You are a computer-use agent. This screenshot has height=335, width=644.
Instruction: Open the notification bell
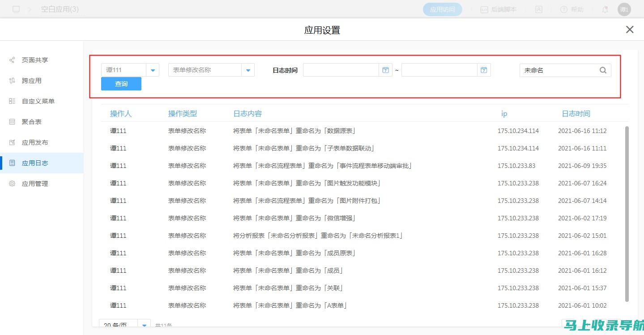tap(605, 9)
